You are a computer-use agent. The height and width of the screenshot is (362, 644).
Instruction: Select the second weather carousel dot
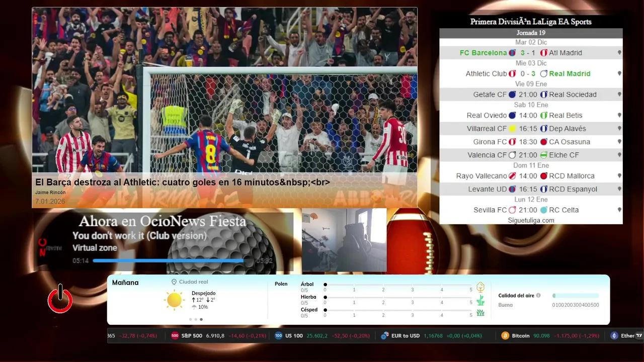coord(196,319)
